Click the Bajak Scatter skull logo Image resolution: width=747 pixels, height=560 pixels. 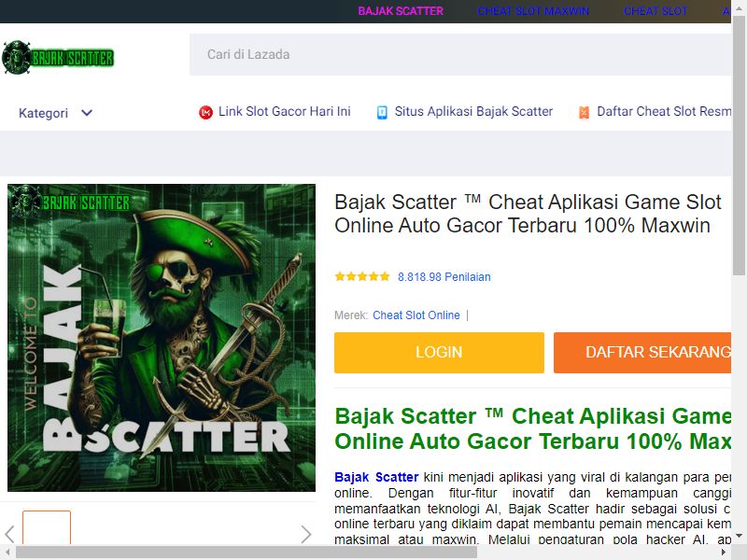tap(58, 58)
